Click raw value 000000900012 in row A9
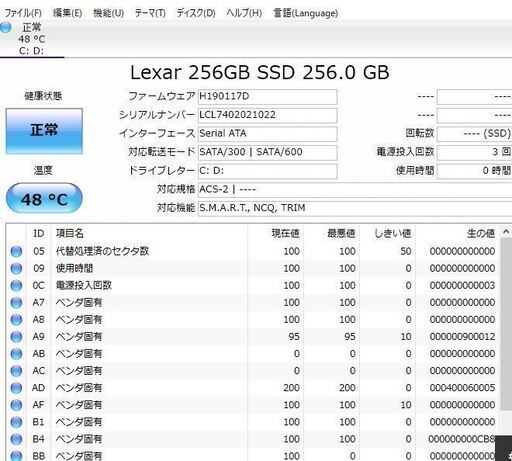Image resolution: width=512 pixels, height=461 pixels. point(462,337)
